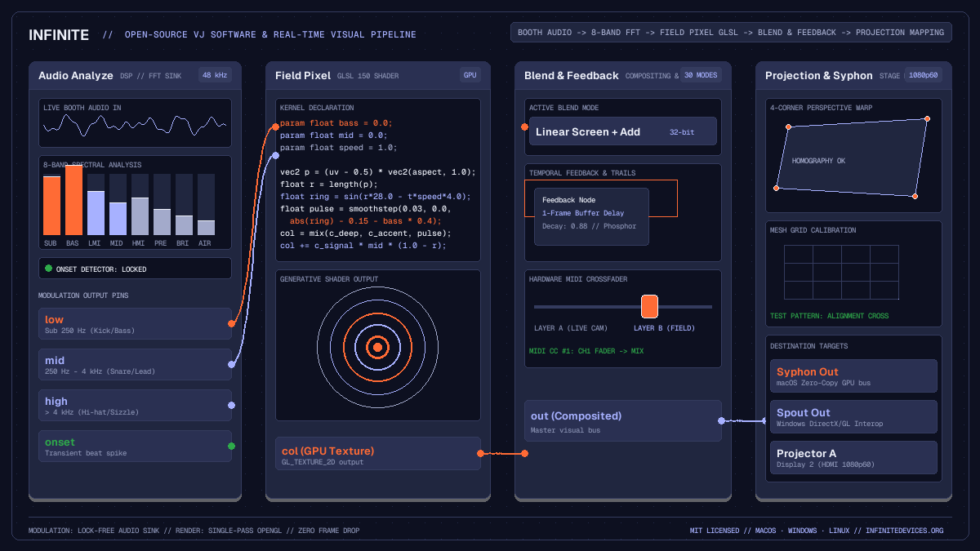Screen dimensions: 980x551
Task: Click the low modulation output pin
Action: pos(135,323)
